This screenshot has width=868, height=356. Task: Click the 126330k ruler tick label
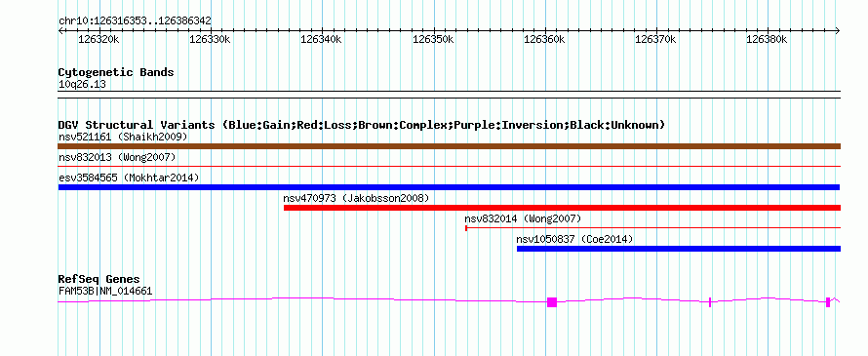click(x=210, y=39)
